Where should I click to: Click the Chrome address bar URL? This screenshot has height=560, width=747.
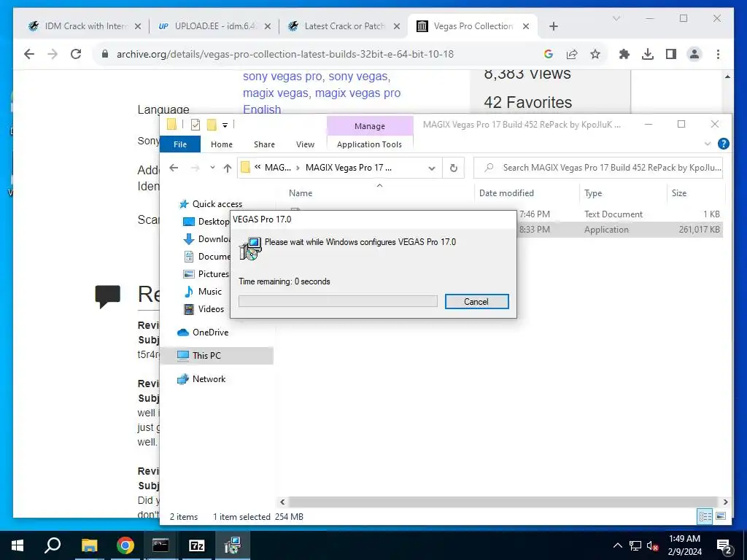point(285,54)
